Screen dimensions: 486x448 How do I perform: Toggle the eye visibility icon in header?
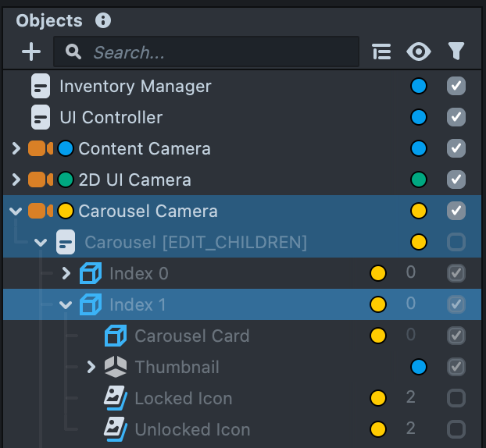pos(420,52)
